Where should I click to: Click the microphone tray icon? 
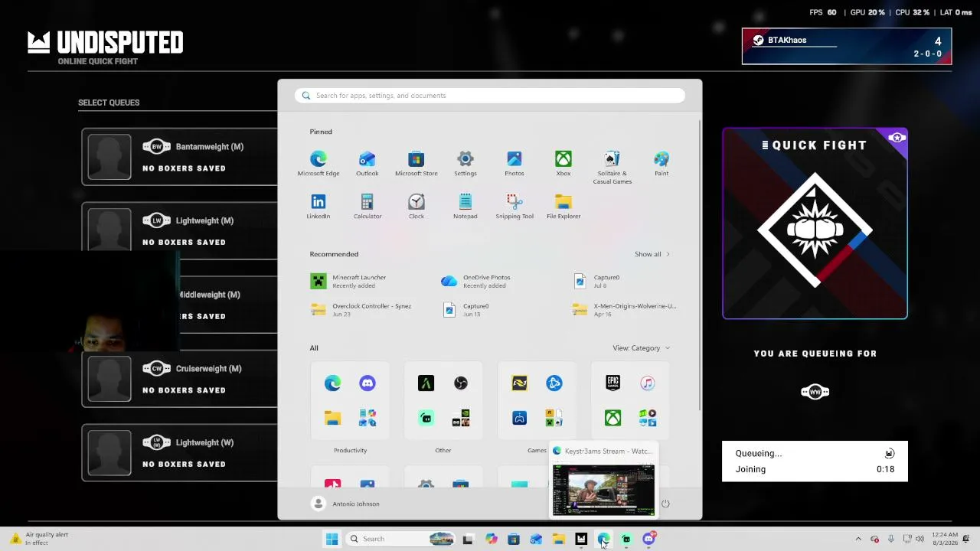[x=890, y=539]
